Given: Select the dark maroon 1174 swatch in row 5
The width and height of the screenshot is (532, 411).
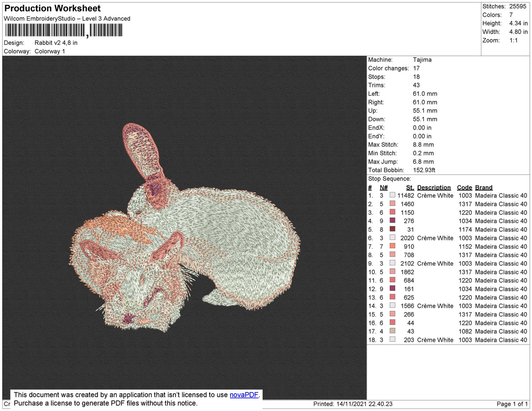Looking at the screenshot, I should tap(392, 228).
